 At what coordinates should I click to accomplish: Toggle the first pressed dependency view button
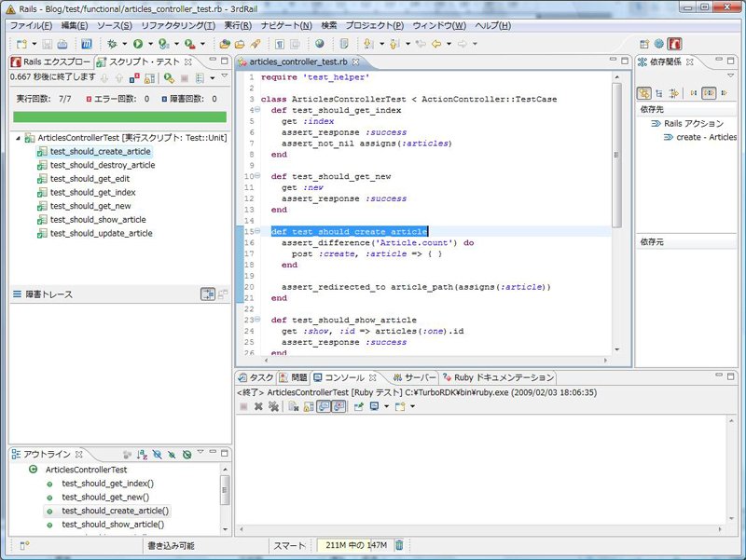(643, 93)
